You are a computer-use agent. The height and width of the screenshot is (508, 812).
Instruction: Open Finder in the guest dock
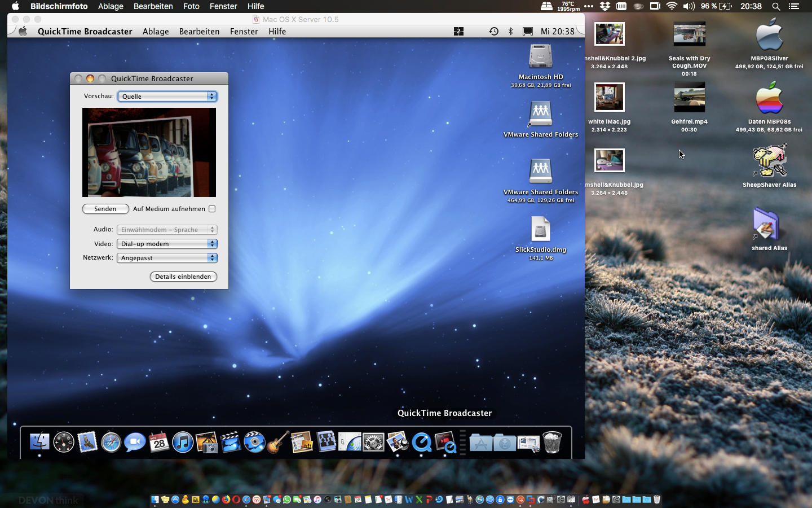click(39, 442)
